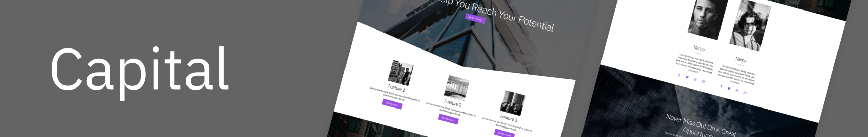Click the left profile's Instagram icon

[x=695, y=79]
